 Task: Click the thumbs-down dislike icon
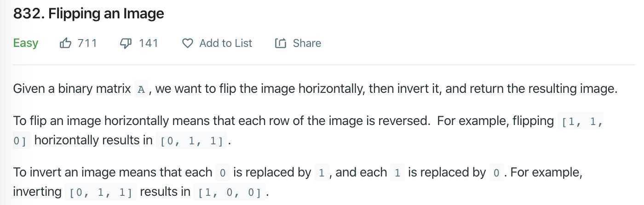point(126,43)
